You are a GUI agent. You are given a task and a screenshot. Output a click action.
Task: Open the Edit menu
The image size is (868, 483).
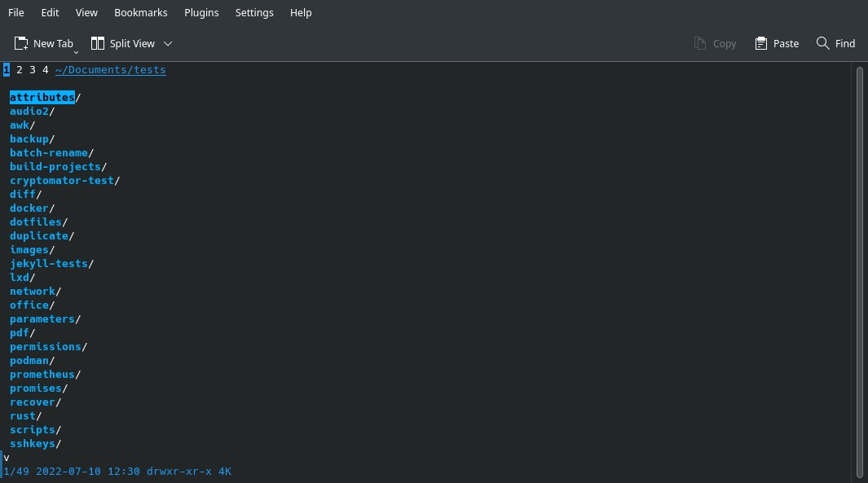50,12
